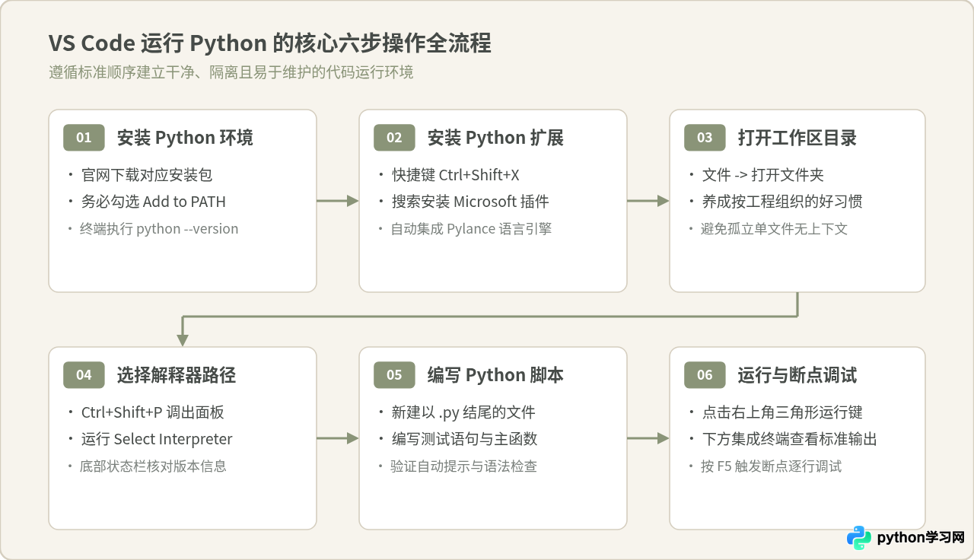974x560 pixels.
Task: Click the title "VS Code 运行 Python 的核心六步操作全流程"
Action: pos(270,43)
